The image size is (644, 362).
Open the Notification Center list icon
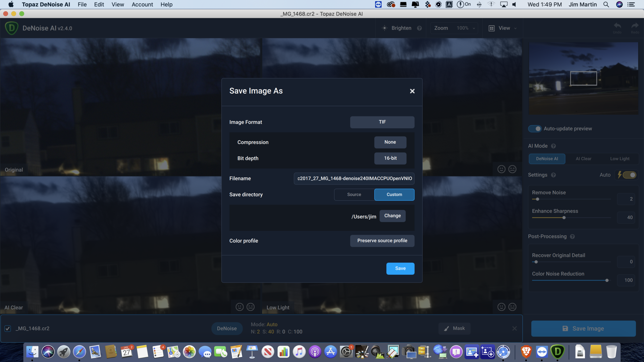click(631, 5)
